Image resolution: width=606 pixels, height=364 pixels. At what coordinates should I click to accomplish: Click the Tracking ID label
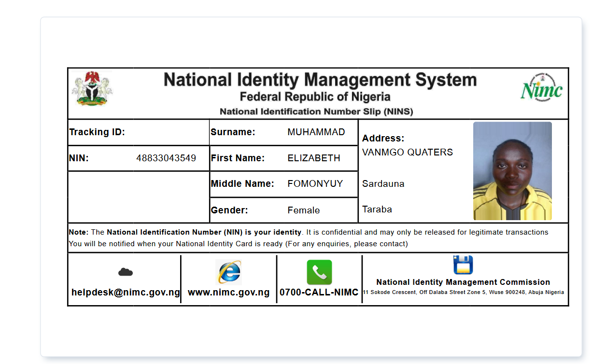[97, 132]
